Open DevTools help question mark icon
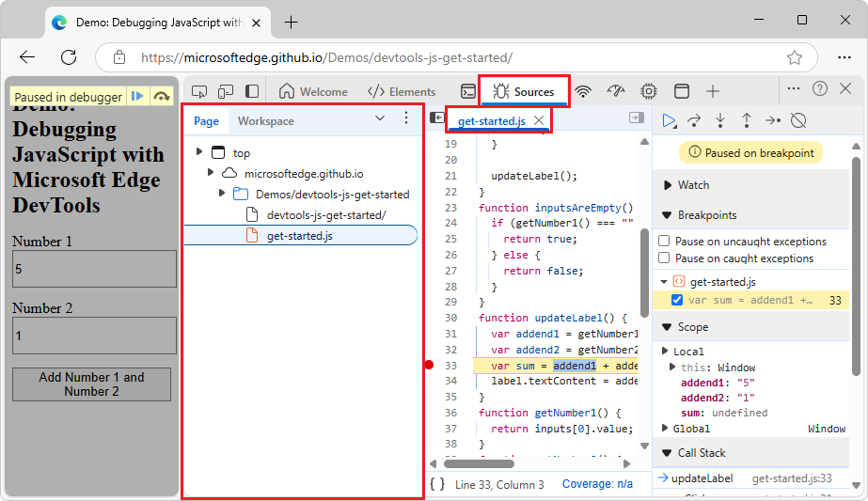The image size is (868, 501). tap(820, 88)
